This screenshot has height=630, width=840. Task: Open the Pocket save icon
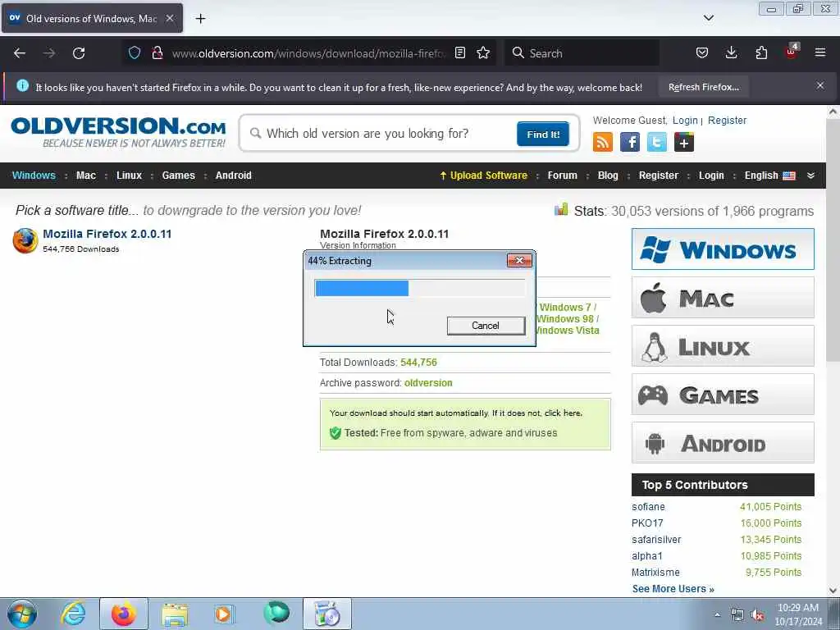click(x=702, y=52)
